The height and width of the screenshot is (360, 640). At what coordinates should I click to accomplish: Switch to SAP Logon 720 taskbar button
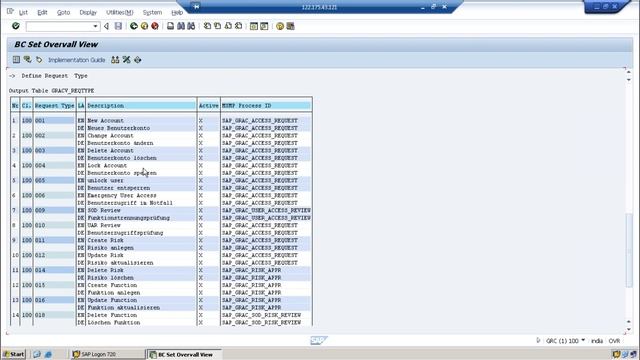pos(107,354)
